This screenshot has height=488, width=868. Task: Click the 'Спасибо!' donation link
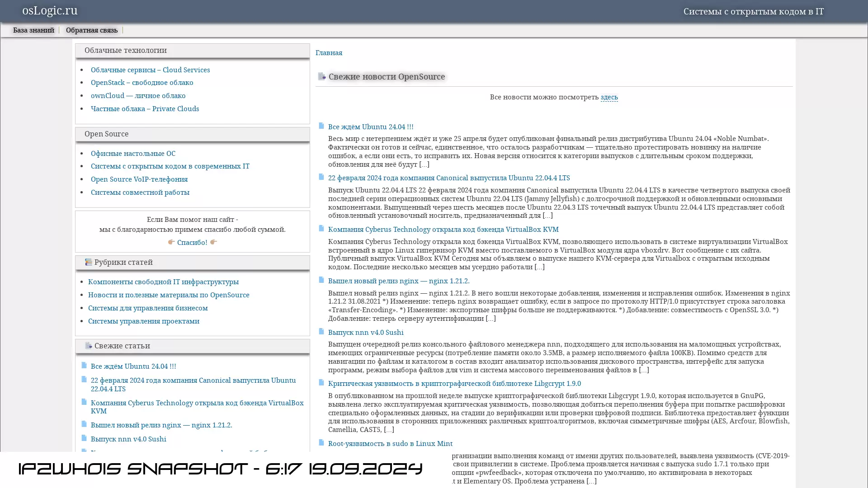pos(192,243)
